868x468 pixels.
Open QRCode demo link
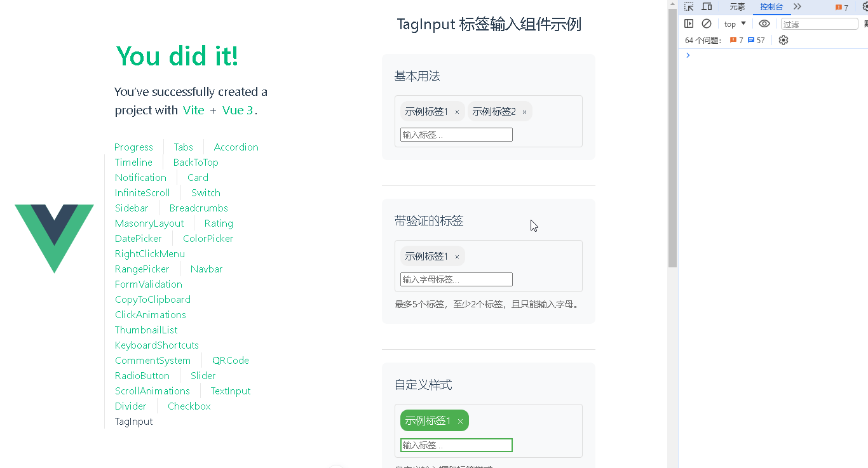[231, 360]
